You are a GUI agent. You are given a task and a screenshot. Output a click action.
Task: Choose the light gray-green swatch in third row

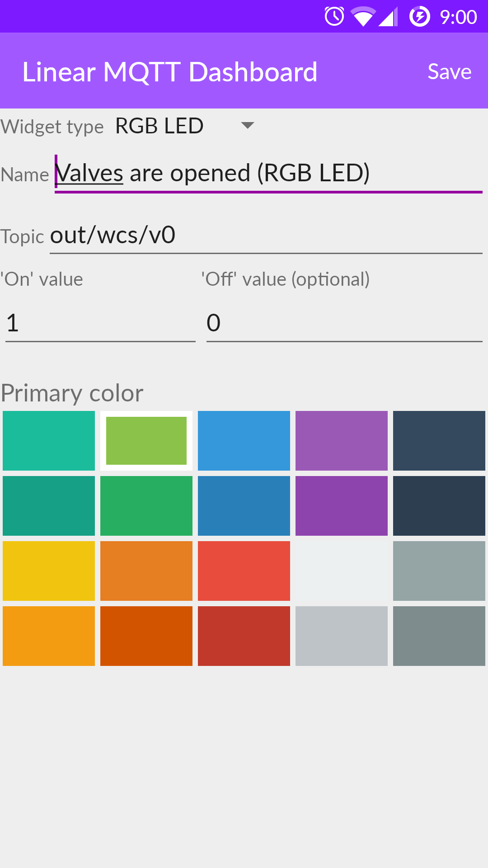439,571
